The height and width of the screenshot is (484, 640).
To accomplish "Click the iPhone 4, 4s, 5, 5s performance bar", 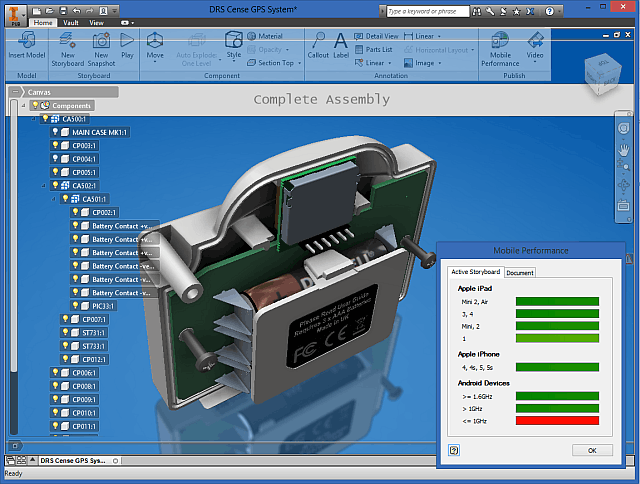I will click(557, 367).
